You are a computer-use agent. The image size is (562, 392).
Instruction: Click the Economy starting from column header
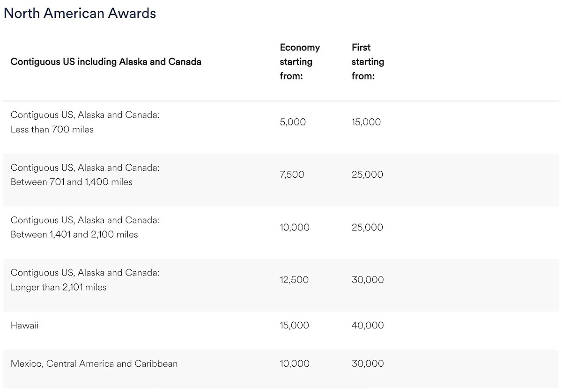point(300,61)
